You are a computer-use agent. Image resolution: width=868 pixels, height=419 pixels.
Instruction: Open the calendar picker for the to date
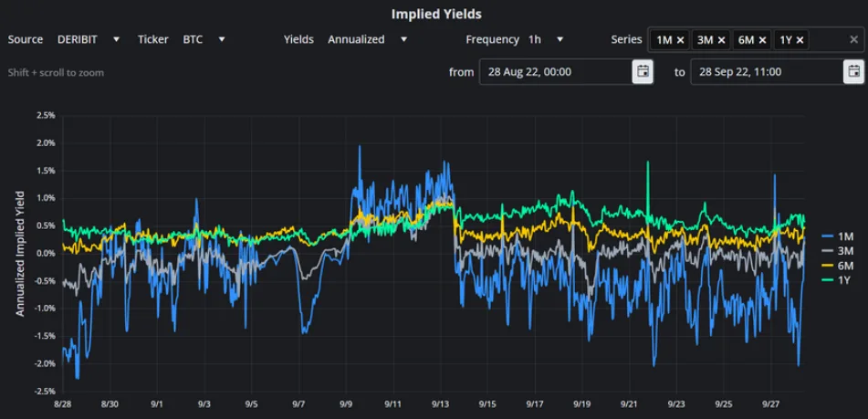click(x=853, y=71)
